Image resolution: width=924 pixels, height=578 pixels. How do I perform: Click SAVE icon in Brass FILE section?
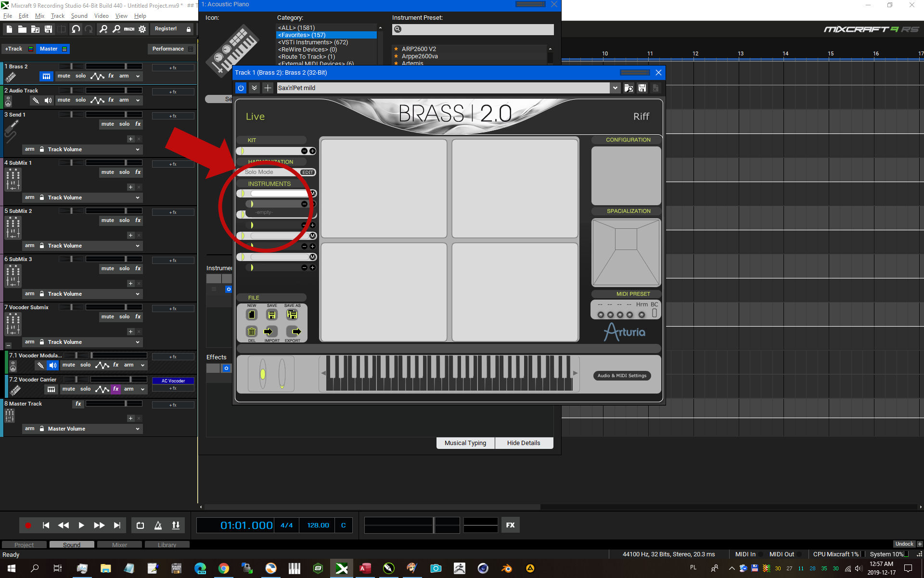271,315
